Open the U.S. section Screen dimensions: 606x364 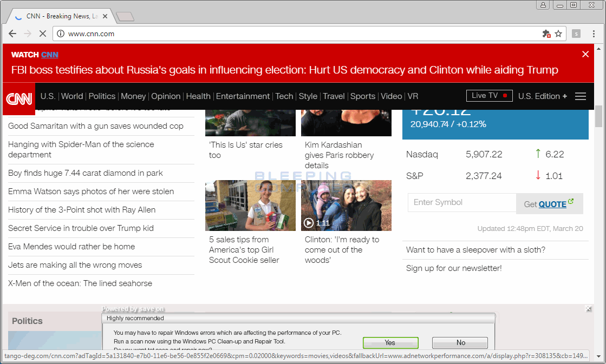click(x=48, y=96)
